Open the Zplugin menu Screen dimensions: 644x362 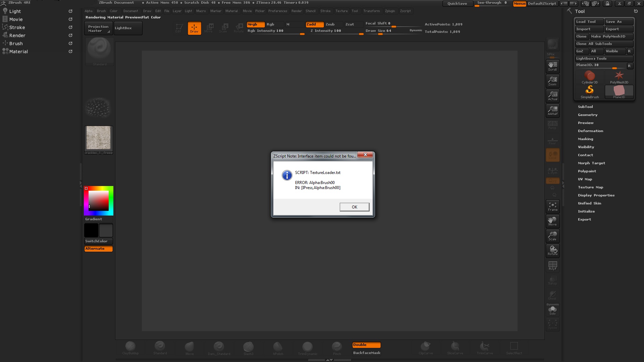(390, 11)
